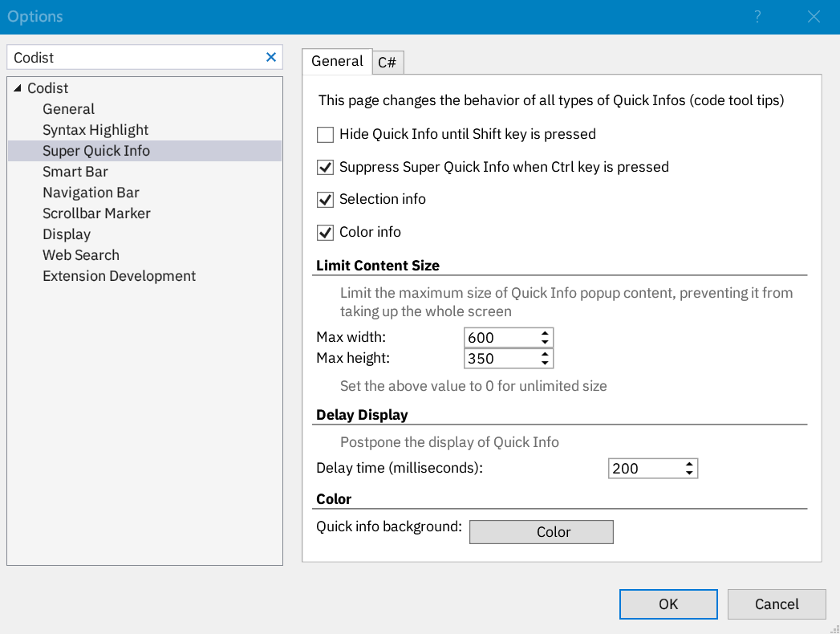The width and height of the screenshot is (840, 634).
Task: Open Smart Bar options page
Action: (x=75, y=172)
